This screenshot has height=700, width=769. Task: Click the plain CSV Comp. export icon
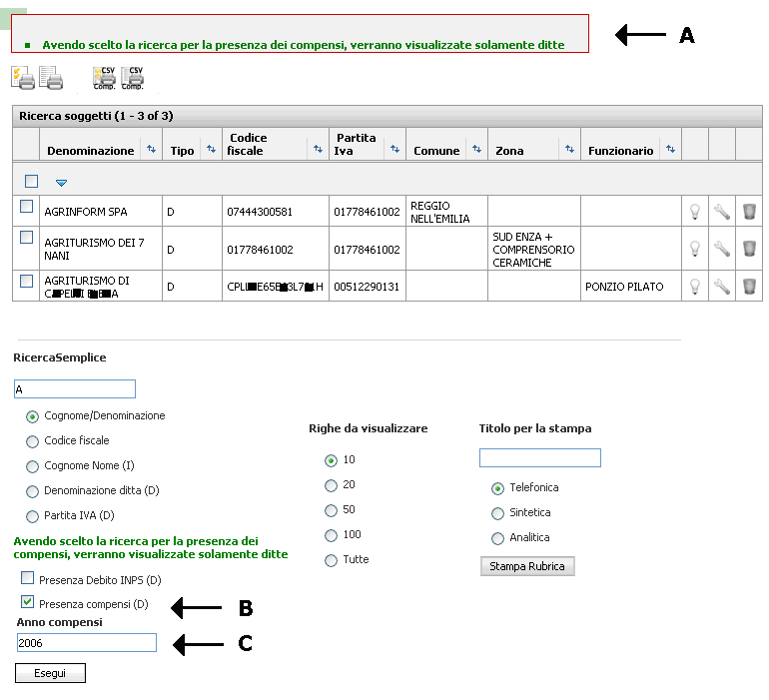pyautogui.click(x=133, y=78)
